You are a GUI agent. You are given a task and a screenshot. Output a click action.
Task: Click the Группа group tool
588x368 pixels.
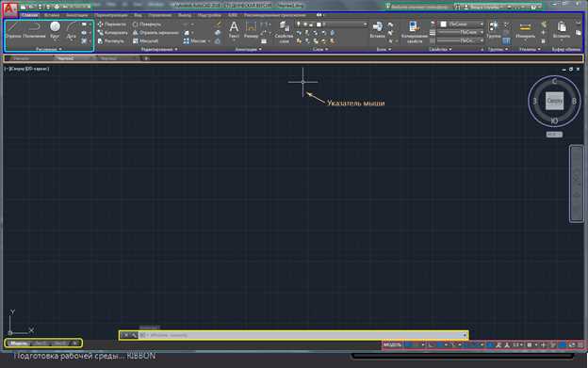click(x=494, y=29)
